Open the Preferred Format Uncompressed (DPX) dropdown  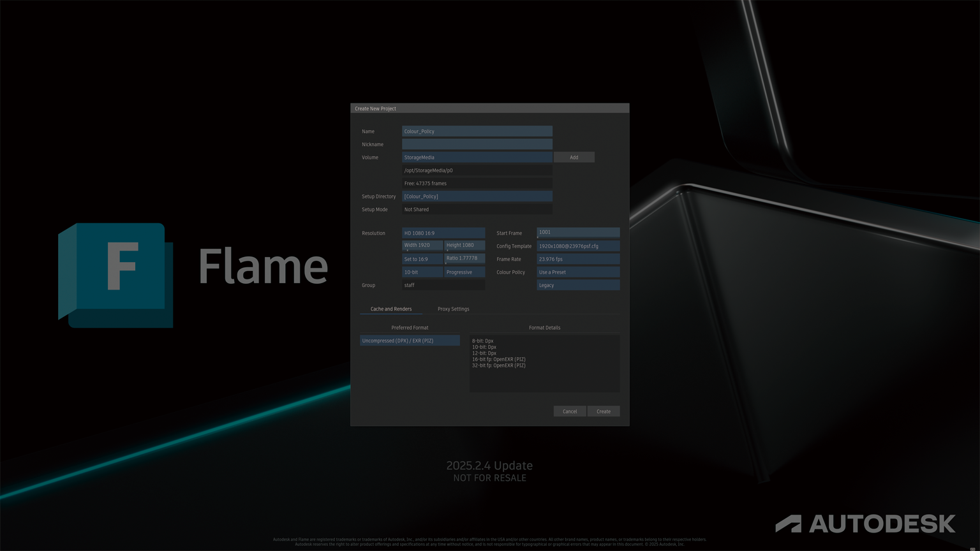click(410, 341)
